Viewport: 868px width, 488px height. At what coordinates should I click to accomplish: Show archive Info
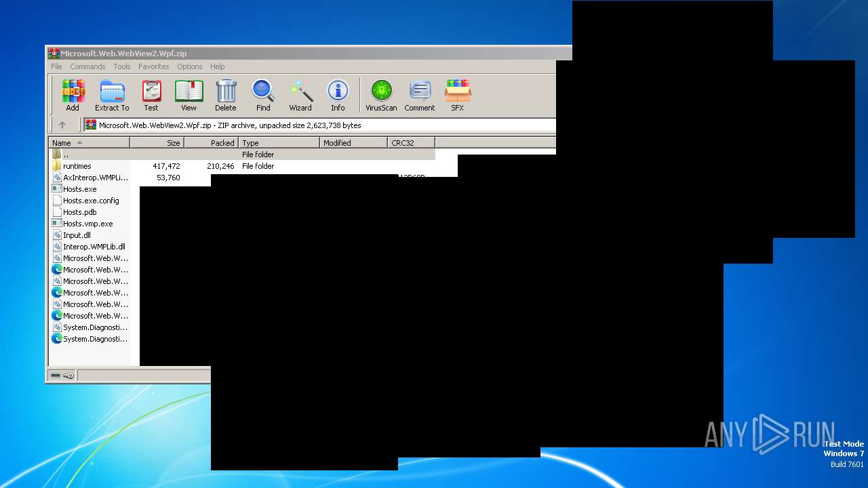pos(338,96)
